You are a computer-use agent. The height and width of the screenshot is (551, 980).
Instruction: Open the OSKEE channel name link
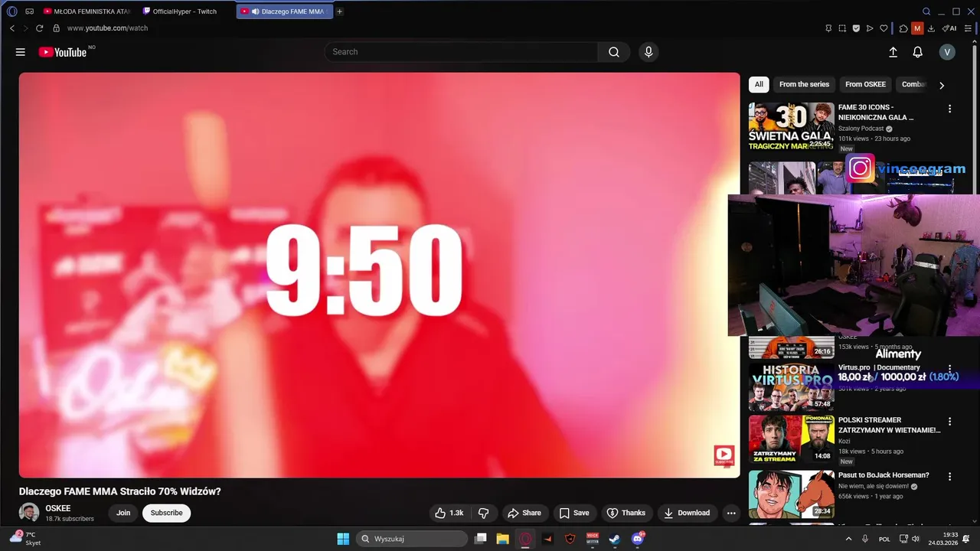tap(58, 508)
